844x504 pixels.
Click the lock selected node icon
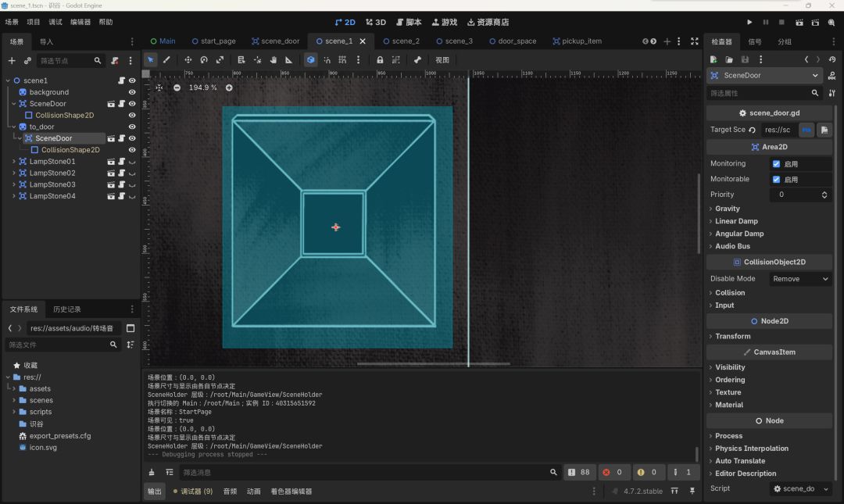pos(380,59)
